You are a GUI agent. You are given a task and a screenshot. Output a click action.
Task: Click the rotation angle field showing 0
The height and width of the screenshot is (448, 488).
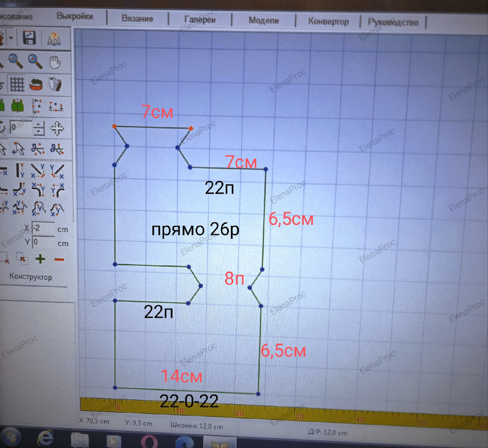20,127
